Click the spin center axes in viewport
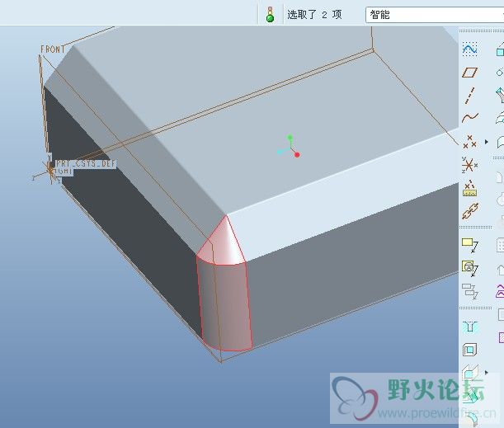The image size is (504, 428). coord(289,147)
